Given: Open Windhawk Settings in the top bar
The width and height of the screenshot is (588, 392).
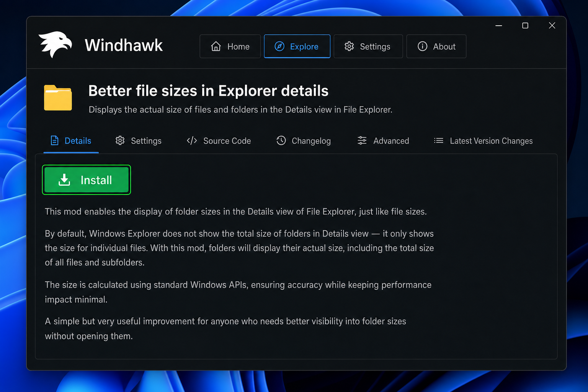Looking at the screenshot, I should 368,46.
